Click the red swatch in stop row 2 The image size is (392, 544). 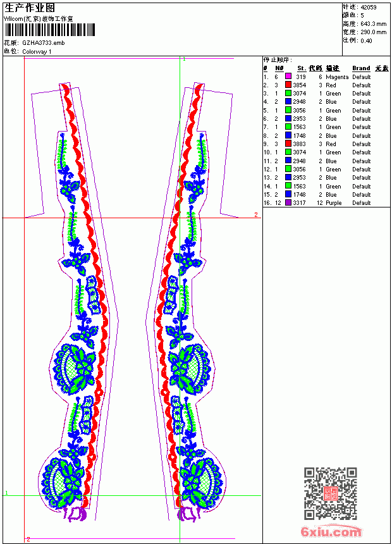(288, 85)
